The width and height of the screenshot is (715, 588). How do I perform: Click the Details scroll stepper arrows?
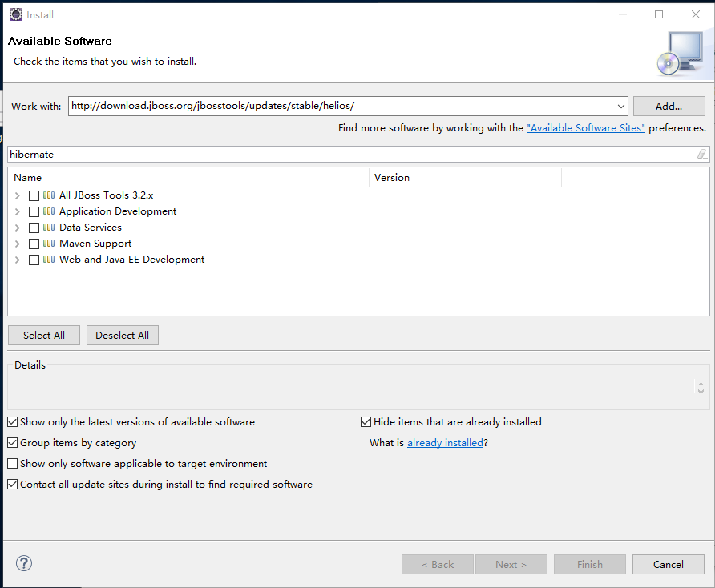click(701, 387)
